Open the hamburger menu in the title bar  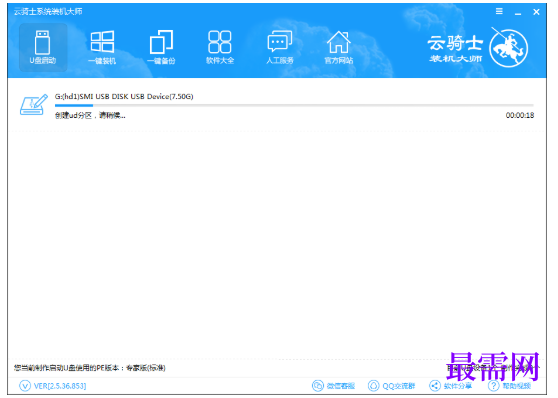[x=499, y=11]
